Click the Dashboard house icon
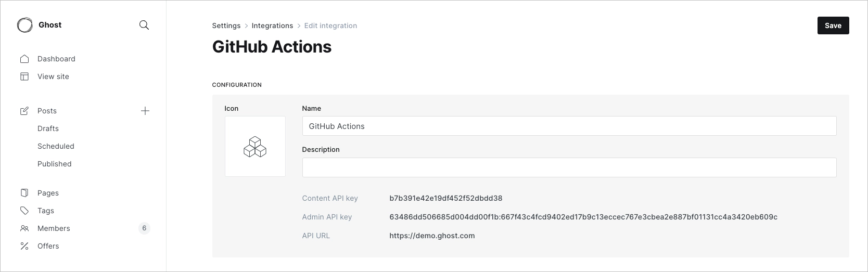 [x=24, y=59]
